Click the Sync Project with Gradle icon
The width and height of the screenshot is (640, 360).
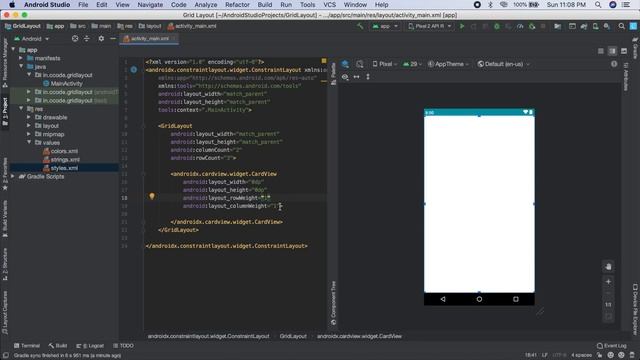pyautogui.click(x=584, y=26)
